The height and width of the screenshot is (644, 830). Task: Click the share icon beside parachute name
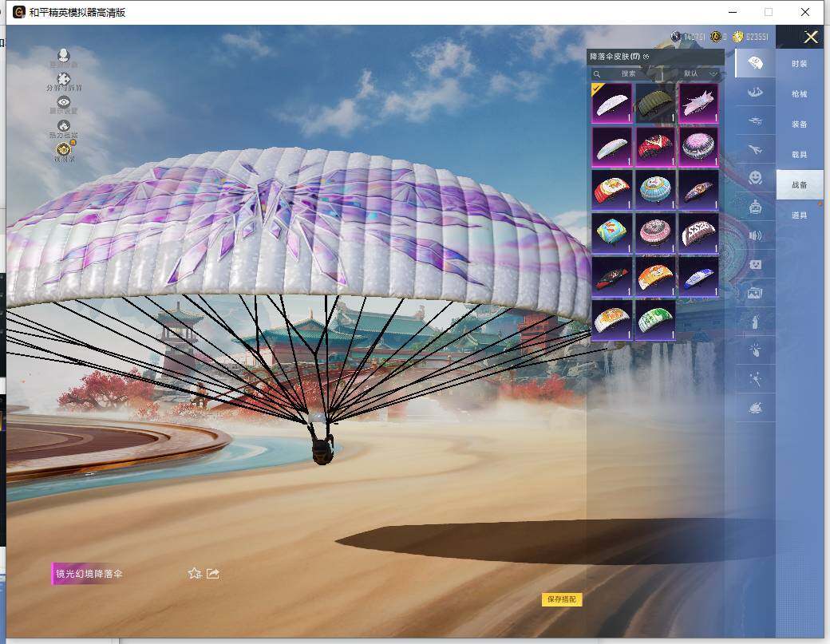(213, 573)
